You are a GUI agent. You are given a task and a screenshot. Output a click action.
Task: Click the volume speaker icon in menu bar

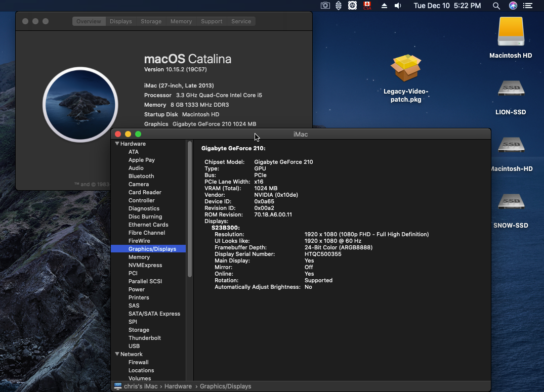[398, 6]
